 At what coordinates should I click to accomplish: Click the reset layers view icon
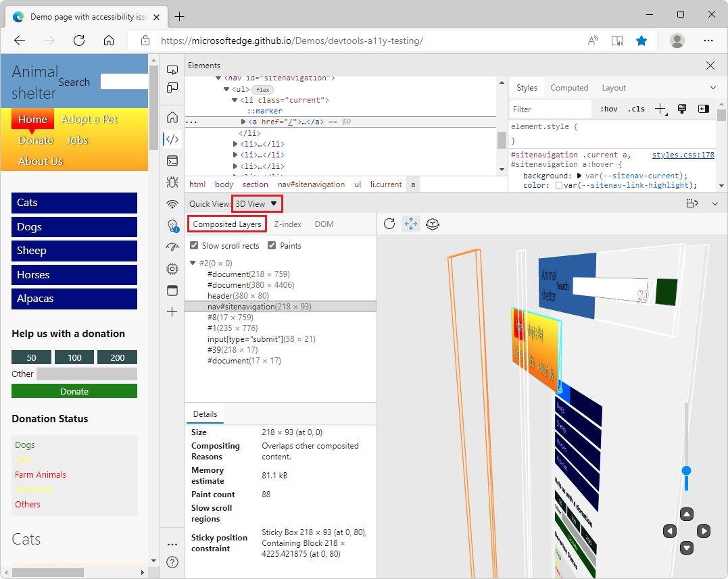tap(433, 224)
